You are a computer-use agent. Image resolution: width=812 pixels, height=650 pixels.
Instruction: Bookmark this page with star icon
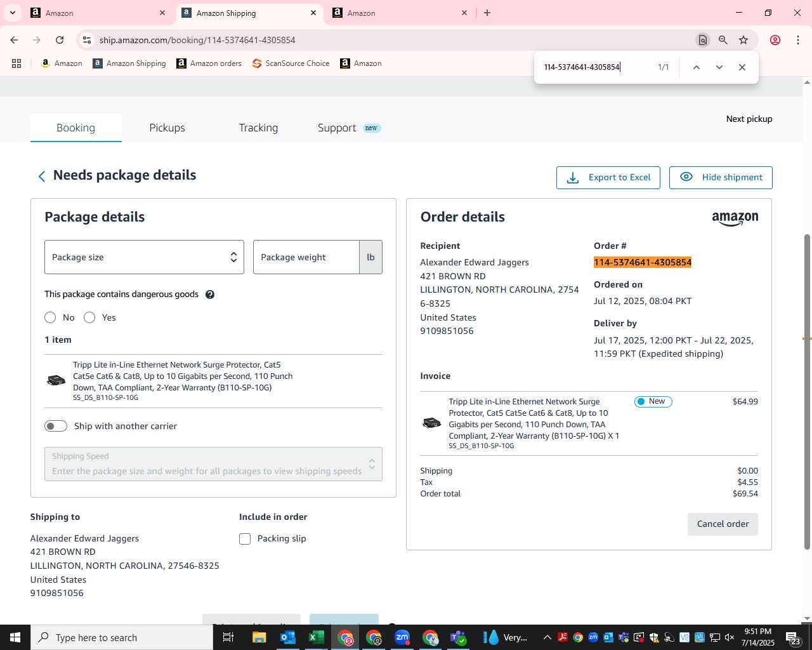pyautogui.click(x=743, y=40)
